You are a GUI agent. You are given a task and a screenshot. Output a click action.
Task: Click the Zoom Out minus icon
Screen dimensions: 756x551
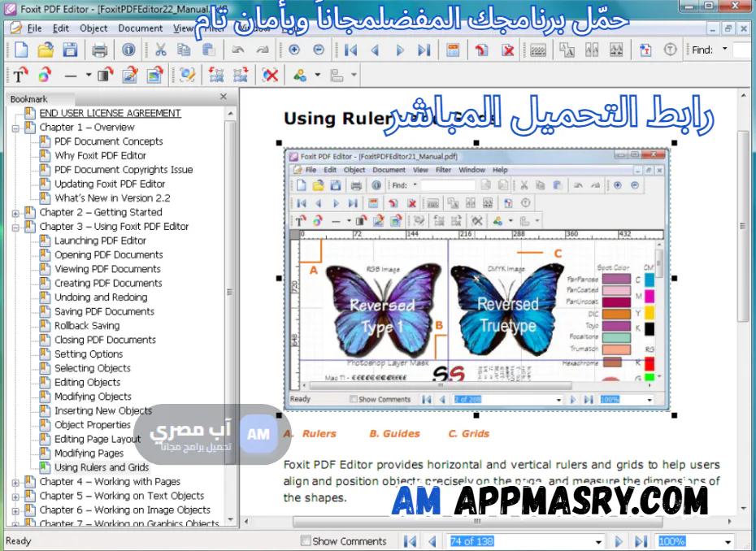click(x=319, y=50)
